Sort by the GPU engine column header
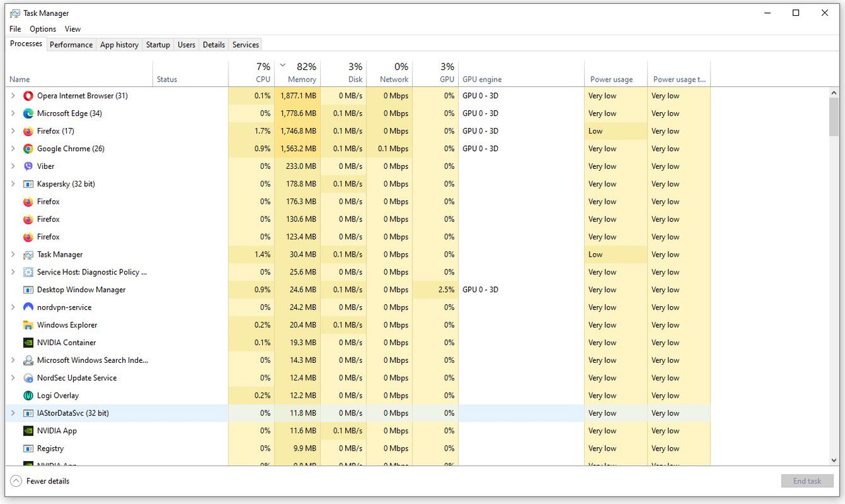Image resolution: width=845 pixels, height=504 pixels. (522, 73)
